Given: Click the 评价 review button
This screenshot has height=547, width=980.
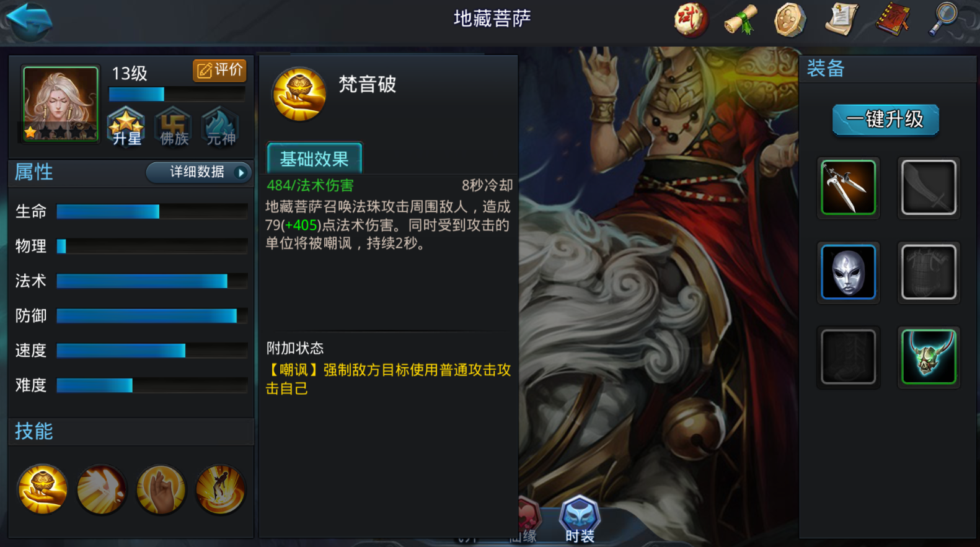Looking at the screenshot, I should [x=219, y=70].
